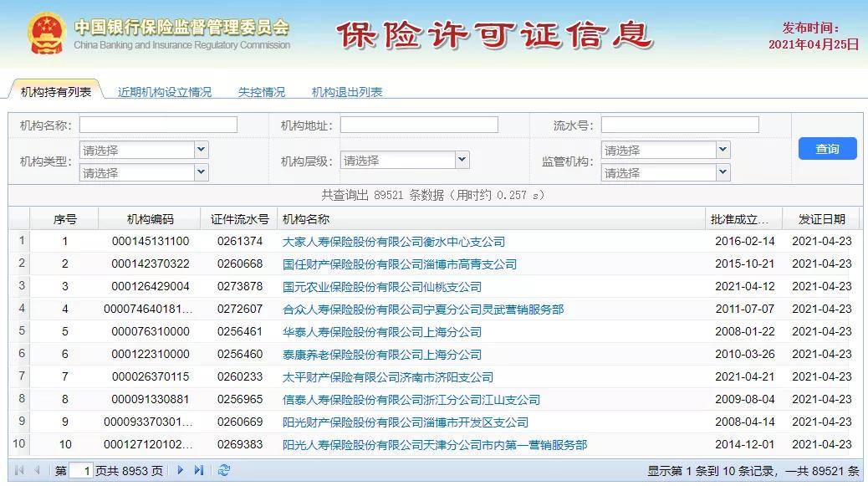Sort by 证件流水号 column header
Image resolution: width=868 pixels, height=486 pixels.
pyautogui.click(x=240, y=219)
